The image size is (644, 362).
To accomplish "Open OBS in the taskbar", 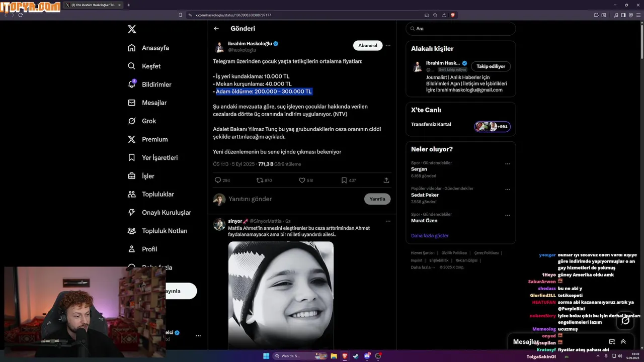I will (378, 356).
